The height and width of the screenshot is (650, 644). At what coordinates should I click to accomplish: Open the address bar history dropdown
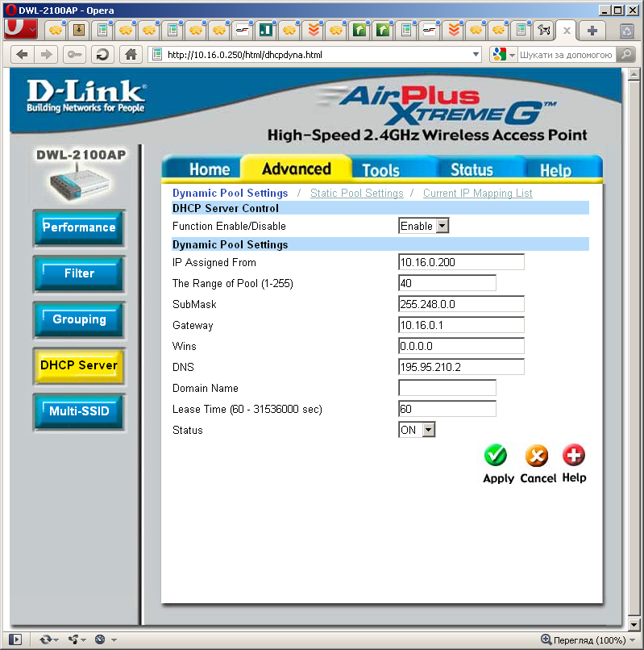pos(476,54)
